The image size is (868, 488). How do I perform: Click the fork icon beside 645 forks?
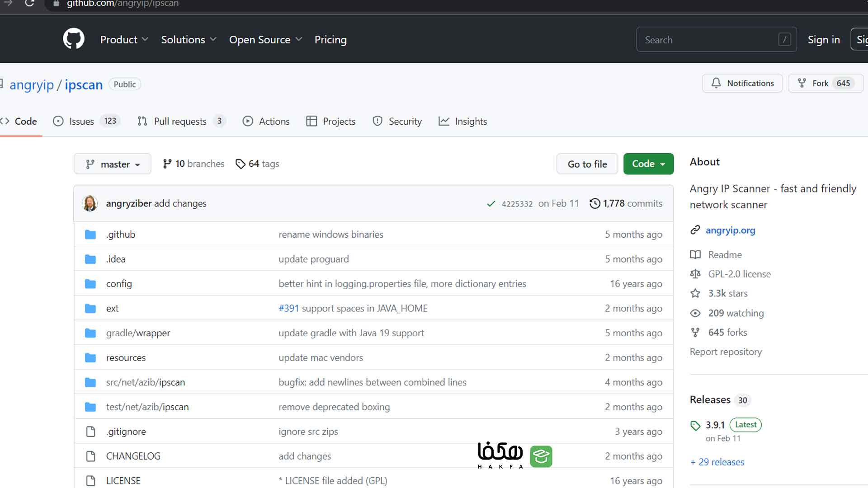coord(695,333)
